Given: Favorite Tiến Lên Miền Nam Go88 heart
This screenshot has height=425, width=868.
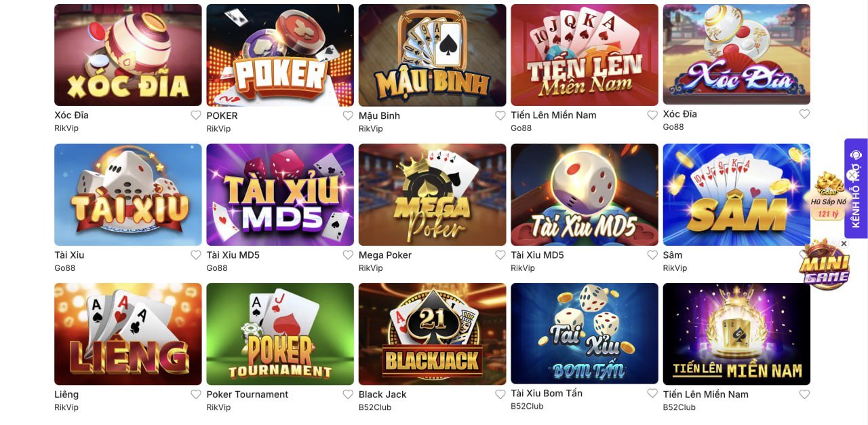Looking at the screenshot, I should (x=652, y=115).
